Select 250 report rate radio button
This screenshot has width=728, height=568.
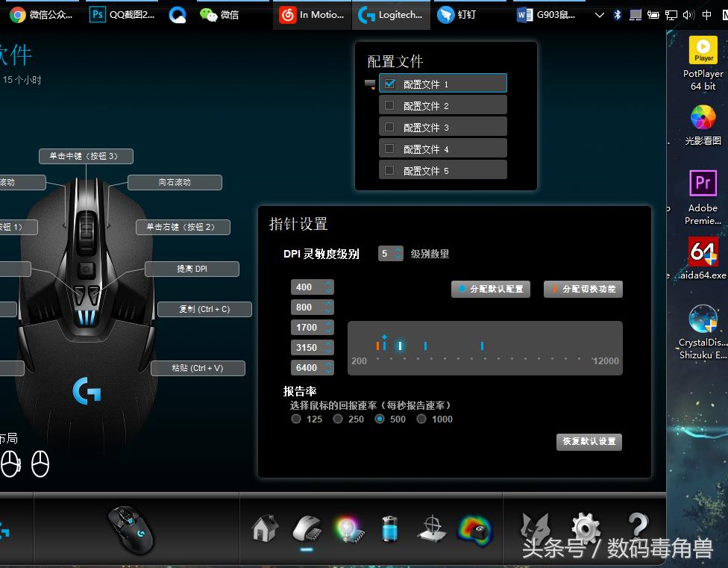point(338,419)
